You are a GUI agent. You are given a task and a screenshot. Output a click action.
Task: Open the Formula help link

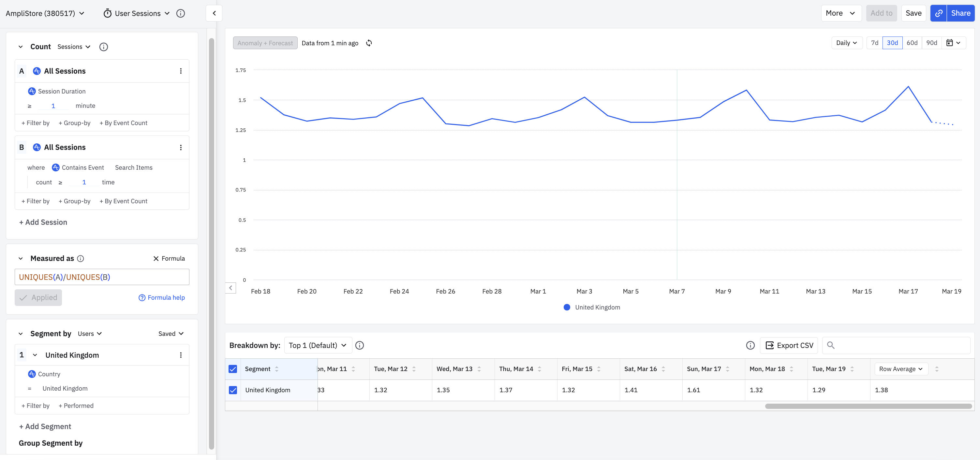162,298
